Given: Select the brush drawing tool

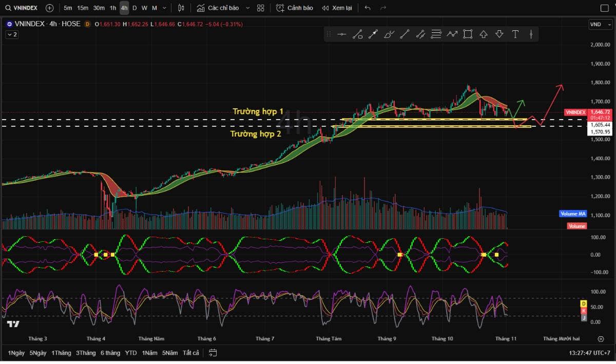Looking at the screenshot, I should tap(389, 34).
